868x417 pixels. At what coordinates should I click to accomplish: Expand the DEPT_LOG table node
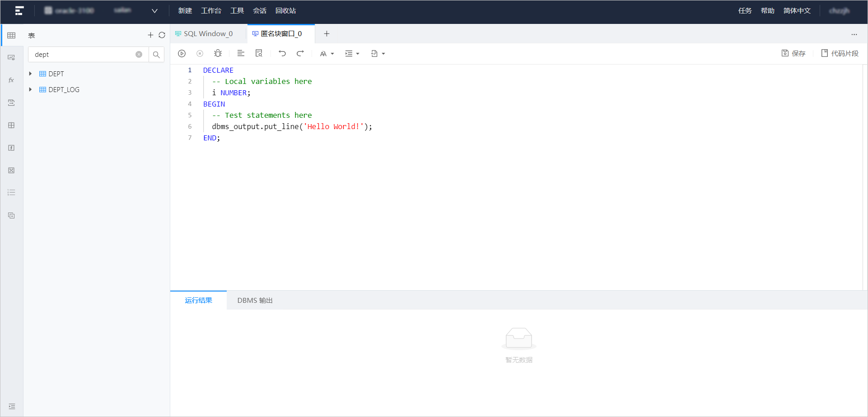30,89
